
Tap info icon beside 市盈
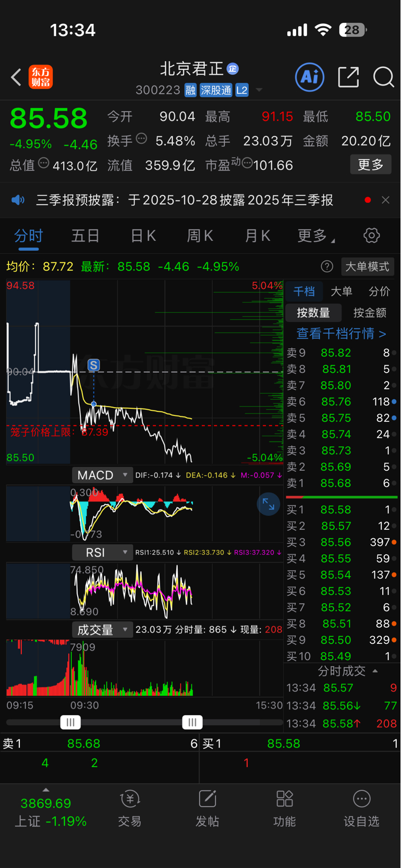(247, 163)
